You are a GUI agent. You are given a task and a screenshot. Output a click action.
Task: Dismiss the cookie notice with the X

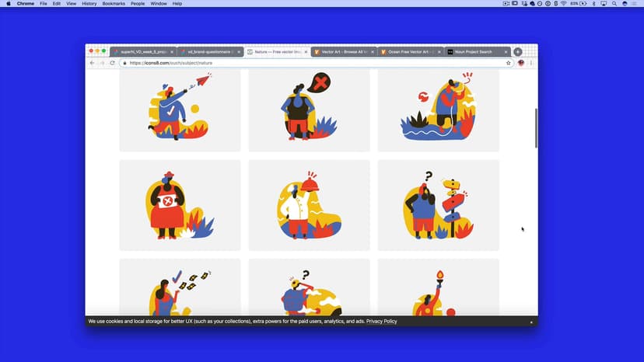click(x=531, y=322)
